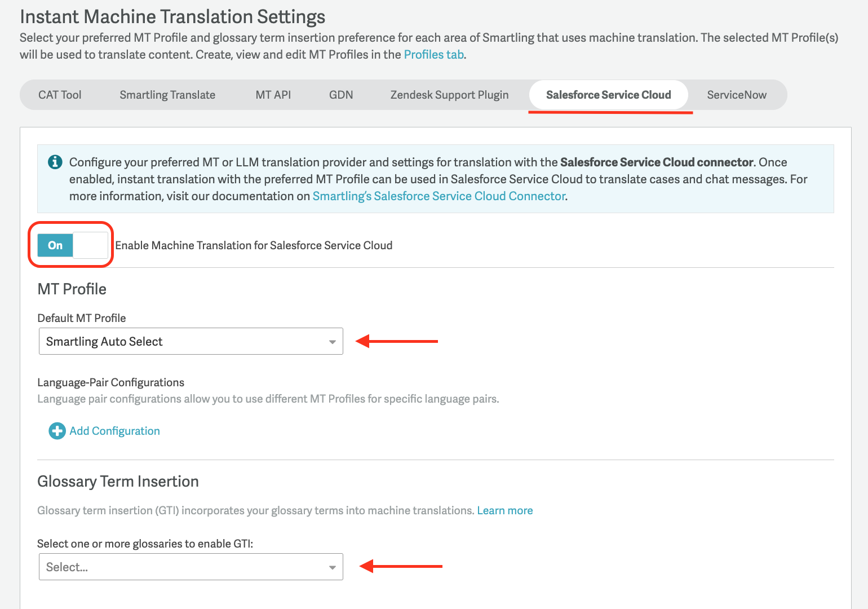Screen dimensions: 868x609
Task: Toggle Machine Translation for Salesforce Service Cloud off
Action: click(x=73, y=245)
